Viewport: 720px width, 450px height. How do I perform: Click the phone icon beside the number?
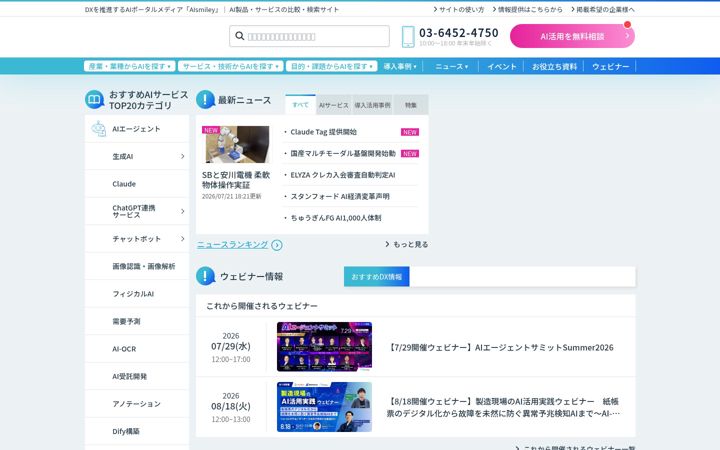coord(408,36)
